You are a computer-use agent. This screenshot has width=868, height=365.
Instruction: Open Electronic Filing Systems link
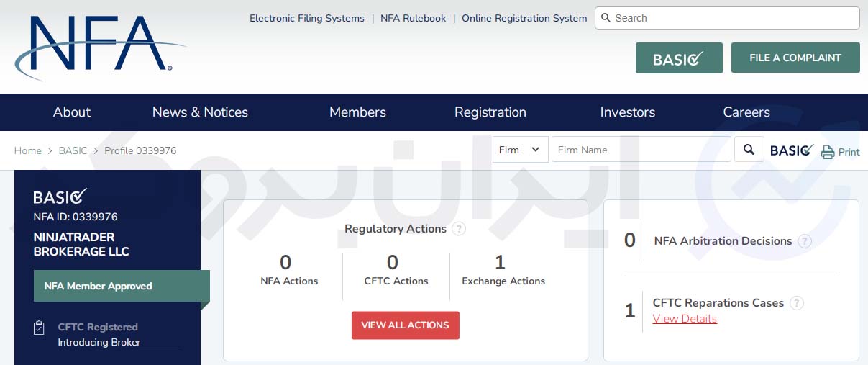pyautogui.click(x=307, y=18)
